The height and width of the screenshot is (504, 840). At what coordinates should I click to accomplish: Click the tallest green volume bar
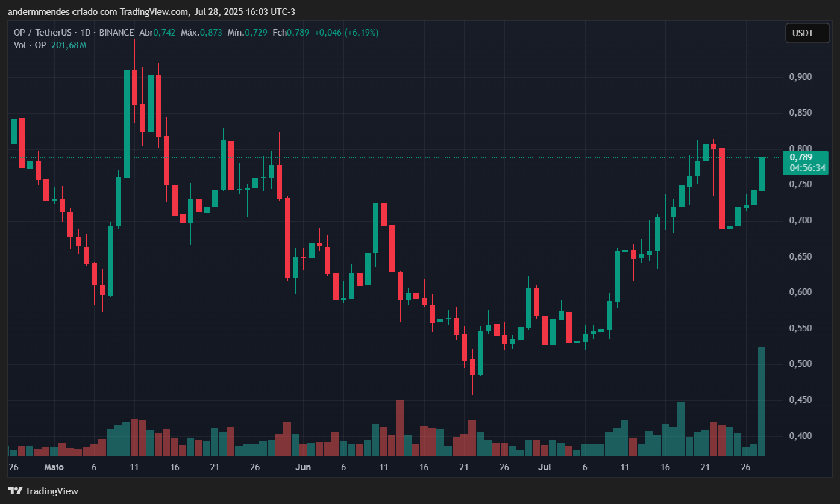[762, 402]
